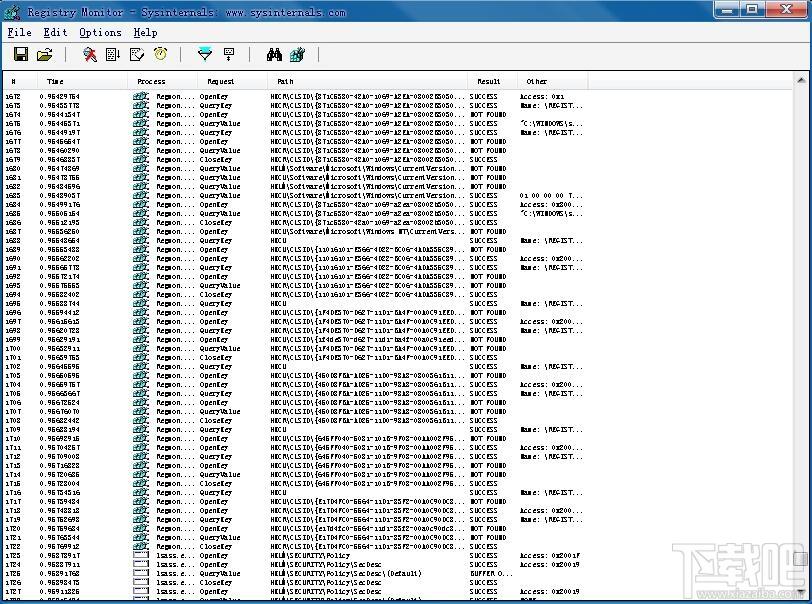The width and height of the screenshot is (812, 604).
Task: Save the captured registry log
Action: [20, 54]
